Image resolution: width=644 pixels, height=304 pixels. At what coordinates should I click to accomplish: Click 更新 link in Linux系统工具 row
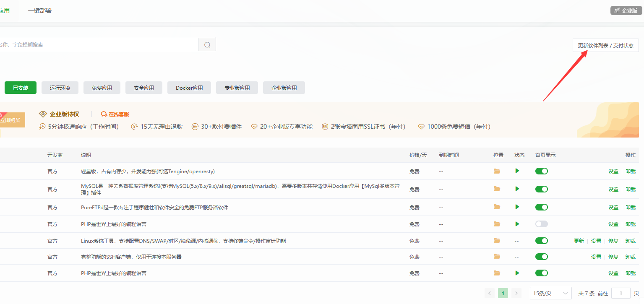(579, 241)
